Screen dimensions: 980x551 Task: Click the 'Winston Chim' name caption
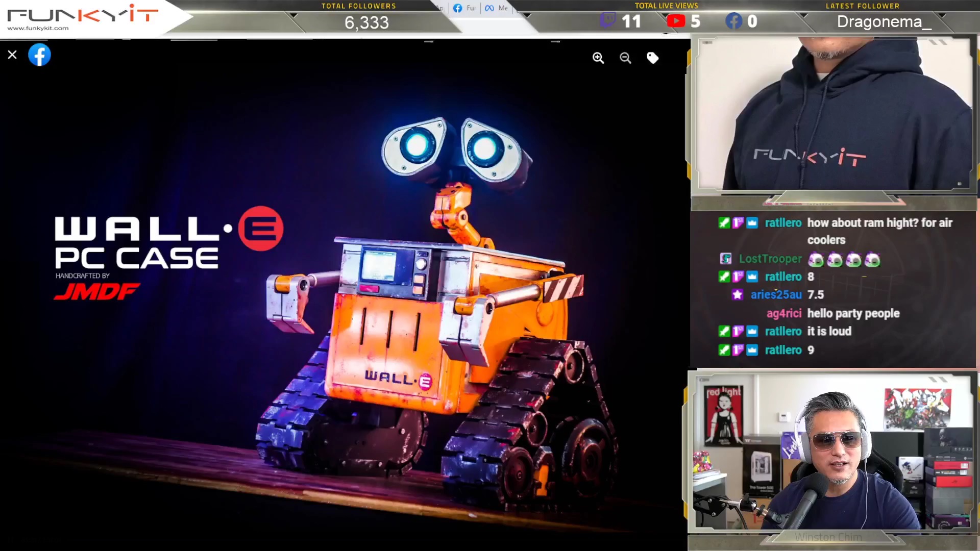click(828, 537)
